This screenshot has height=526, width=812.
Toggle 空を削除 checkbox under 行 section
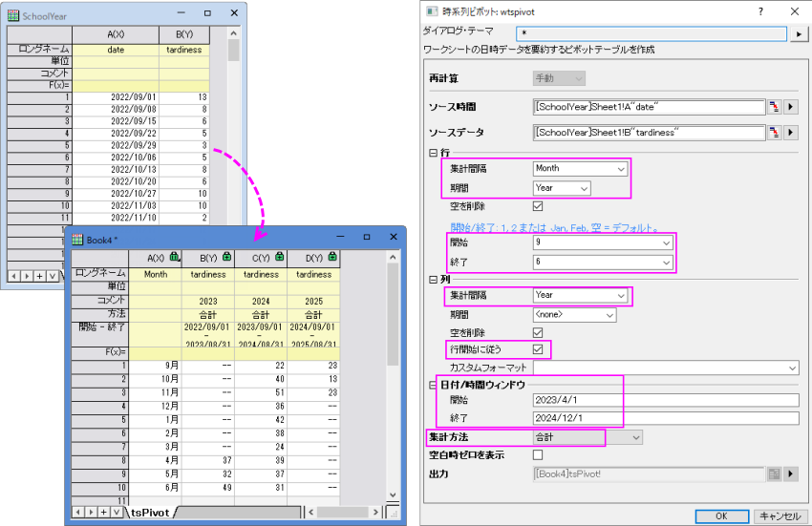538,206
